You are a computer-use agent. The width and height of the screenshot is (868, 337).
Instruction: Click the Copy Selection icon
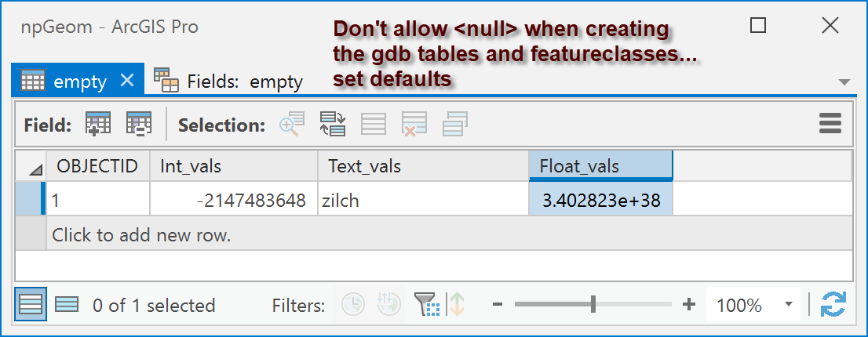(x=455, y=124)
